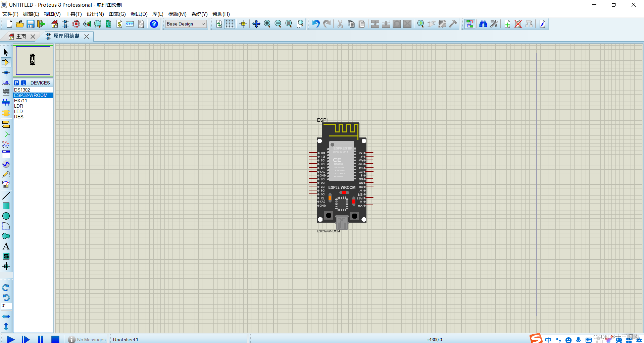Undo the last action
The width and height of the screenshot is (644, 343).
pyautogui.click(x=315, y=24)
